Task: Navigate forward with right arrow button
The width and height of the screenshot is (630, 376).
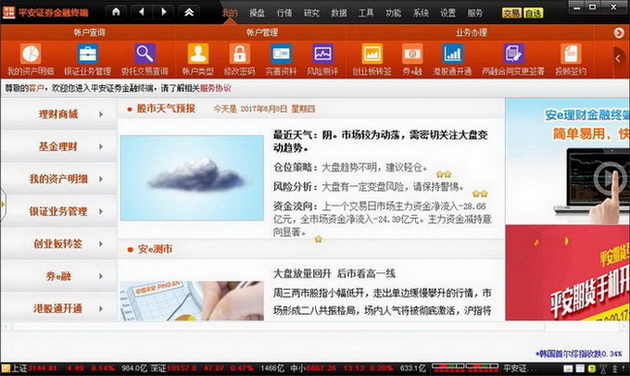Action: point(164,12)
